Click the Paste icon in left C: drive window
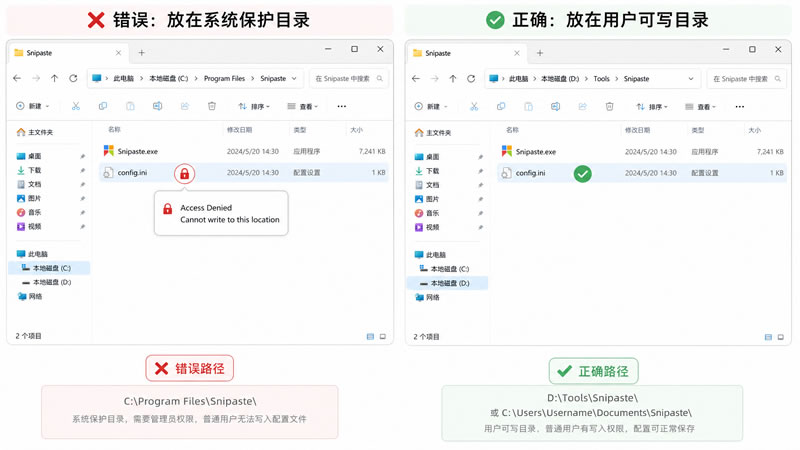The image size is (800, 450). click(131, 106)
